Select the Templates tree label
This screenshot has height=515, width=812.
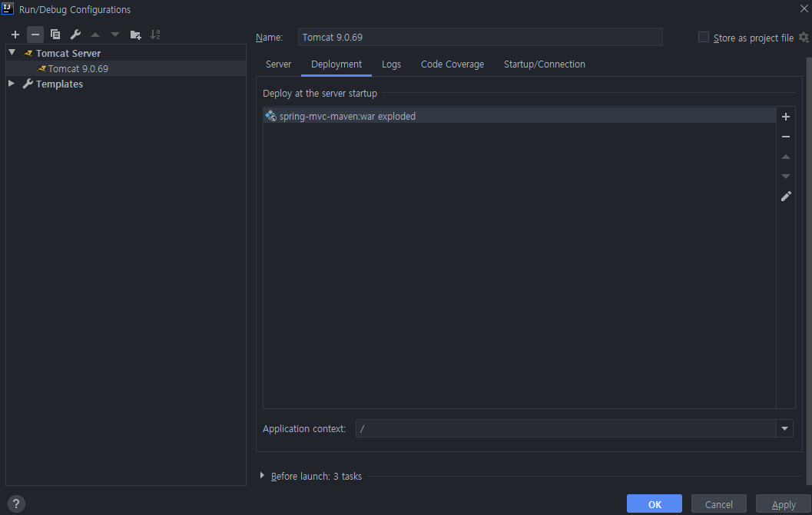tap(59, 84)
